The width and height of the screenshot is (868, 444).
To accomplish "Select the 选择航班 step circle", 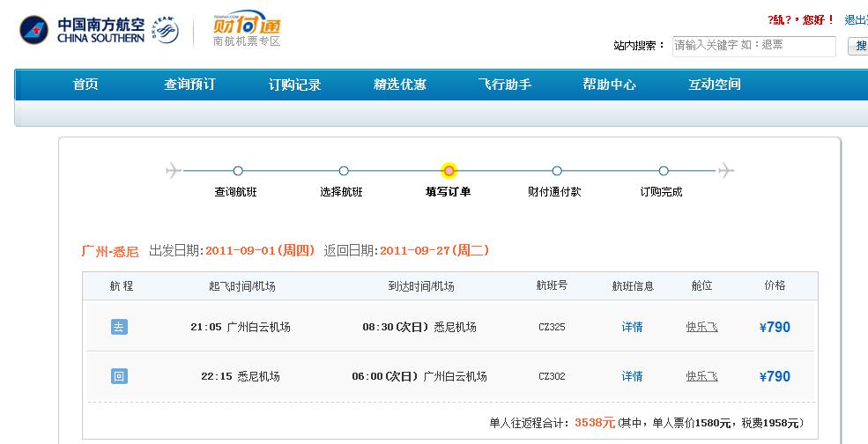I will click(344, 171).
